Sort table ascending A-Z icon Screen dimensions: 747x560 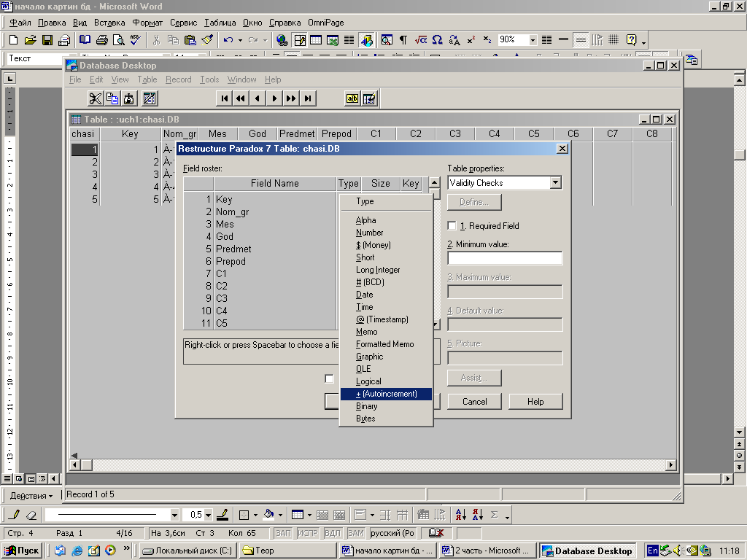point(461,515)
